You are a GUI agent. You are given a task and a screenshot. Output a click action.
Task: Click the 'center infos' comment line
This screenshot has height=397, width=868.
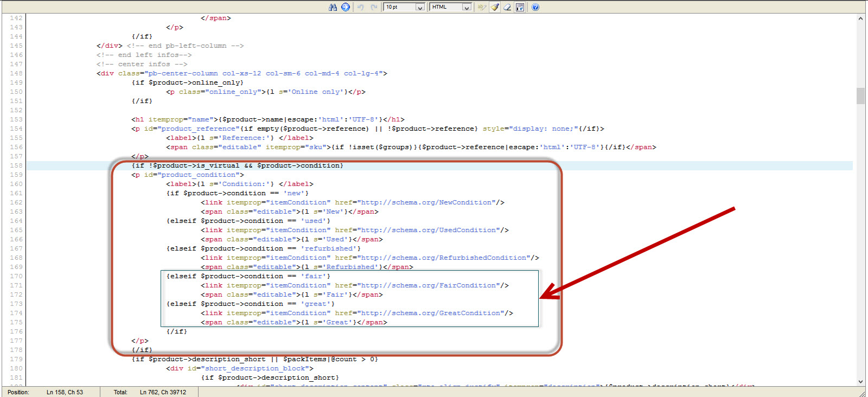point(142,64)
